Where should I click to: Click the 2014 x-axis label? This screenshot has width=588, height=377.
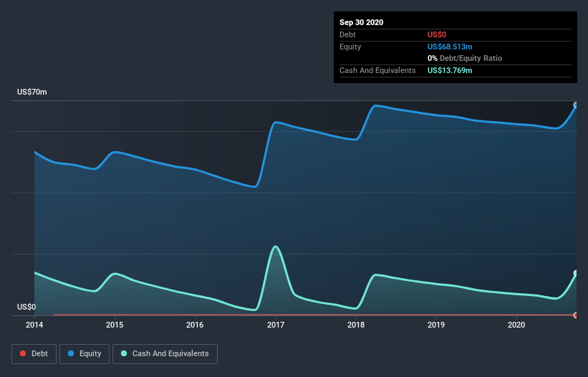tap(34, 325)
